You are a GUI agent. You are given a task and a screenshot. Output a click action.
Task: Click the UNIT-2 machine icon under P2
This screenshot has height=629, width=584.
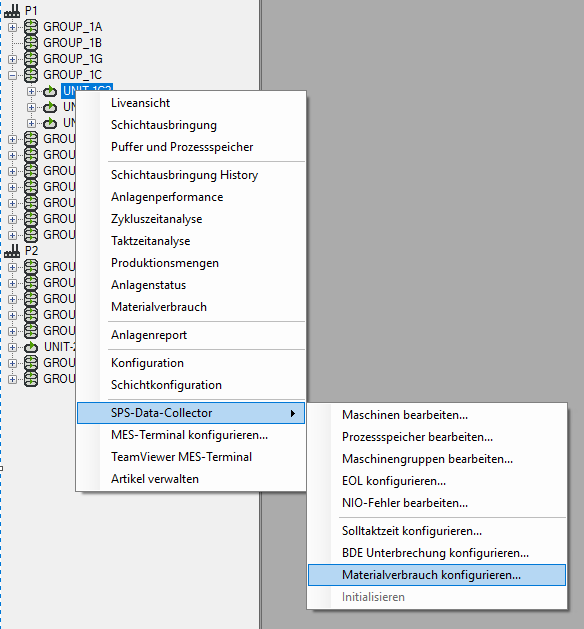pyautogui.click(x=31, y=347)
